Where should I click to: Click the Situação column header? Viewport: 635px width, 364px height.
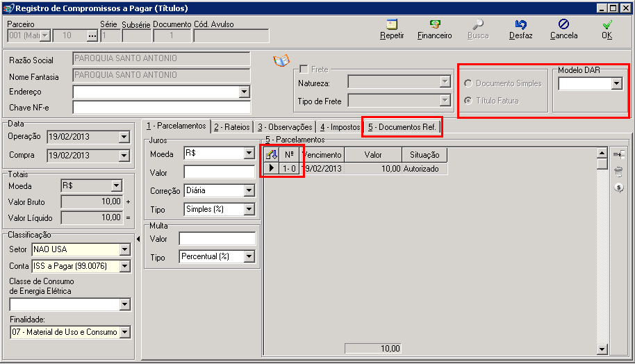424,155
